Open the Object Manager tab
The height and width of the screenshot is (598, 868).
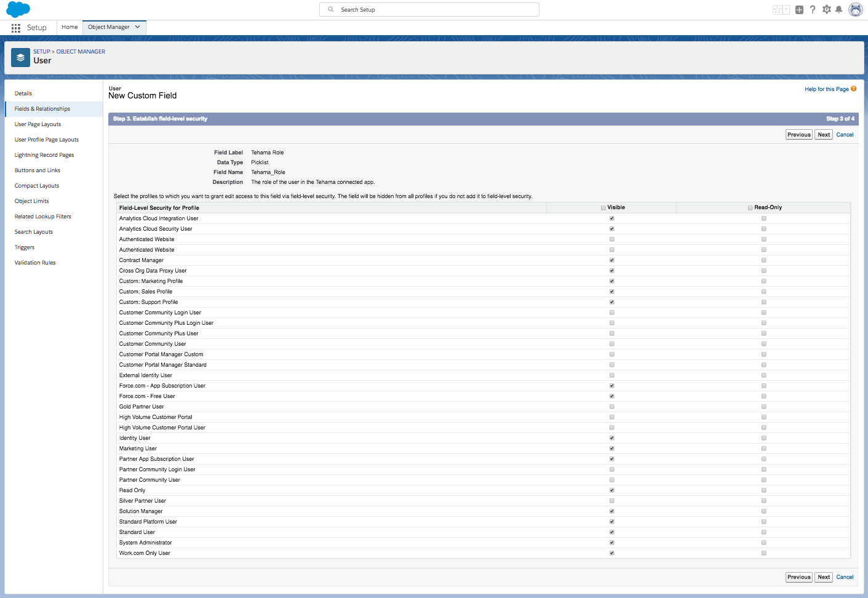[x=108, y=27]
